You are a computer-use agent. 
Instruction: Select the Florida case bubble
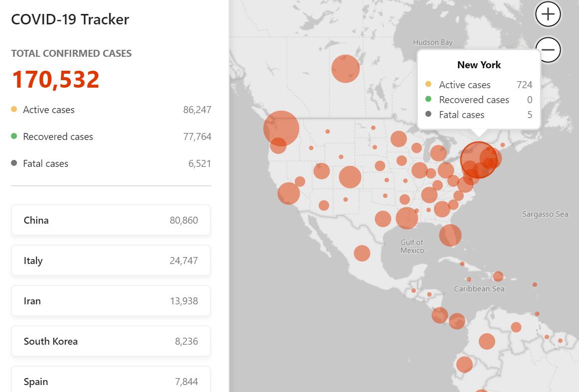(450, 235)
